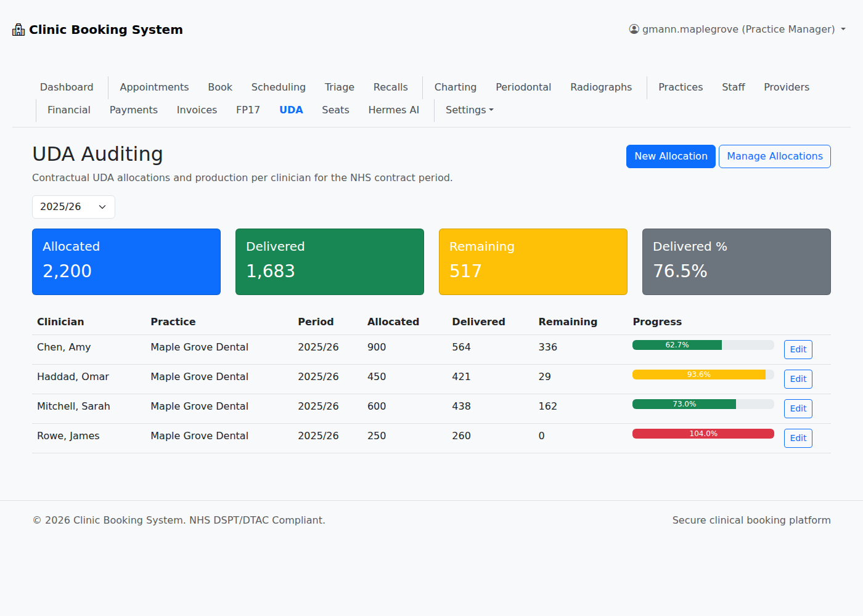Screen dimensions: 863x616
Task: Select the active UDA nav item
Action: (291, 110)
